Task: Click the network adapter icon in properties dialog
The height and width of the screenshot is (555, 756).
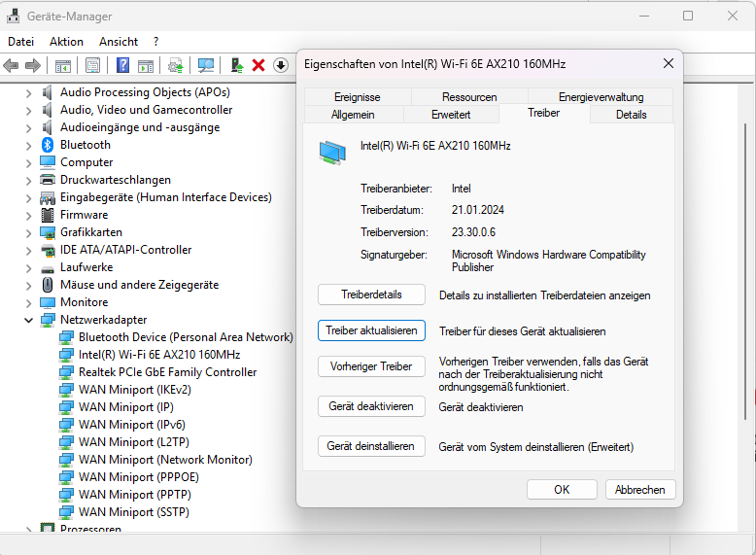Action: coord(332,153)
